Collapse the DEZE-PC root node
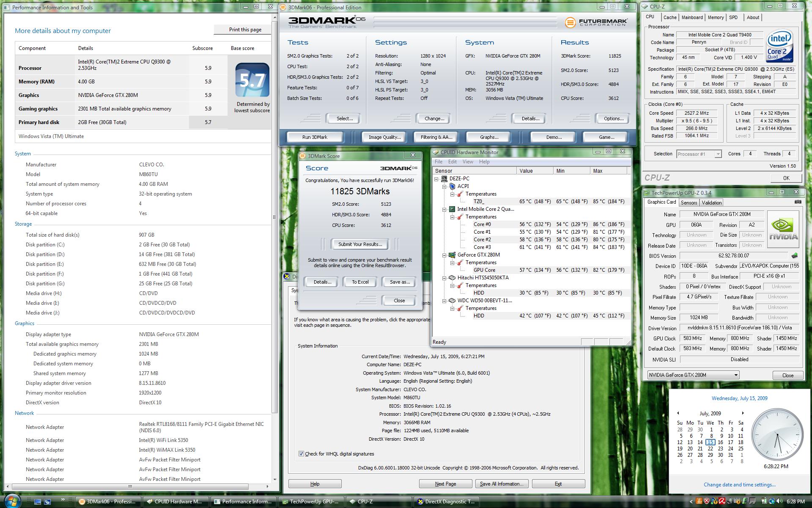The width and height of the screenshot is (812, 508). (x=436, y=179)
